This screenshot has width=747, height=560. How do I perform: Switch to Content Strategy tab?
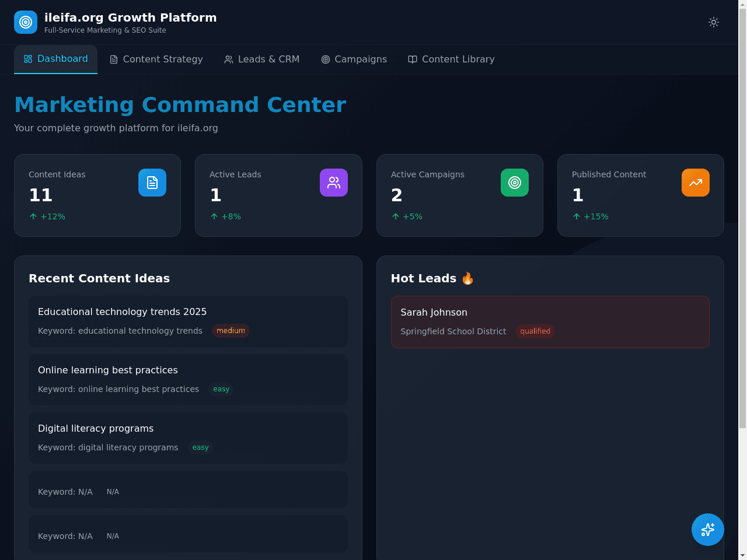point(156,60)
